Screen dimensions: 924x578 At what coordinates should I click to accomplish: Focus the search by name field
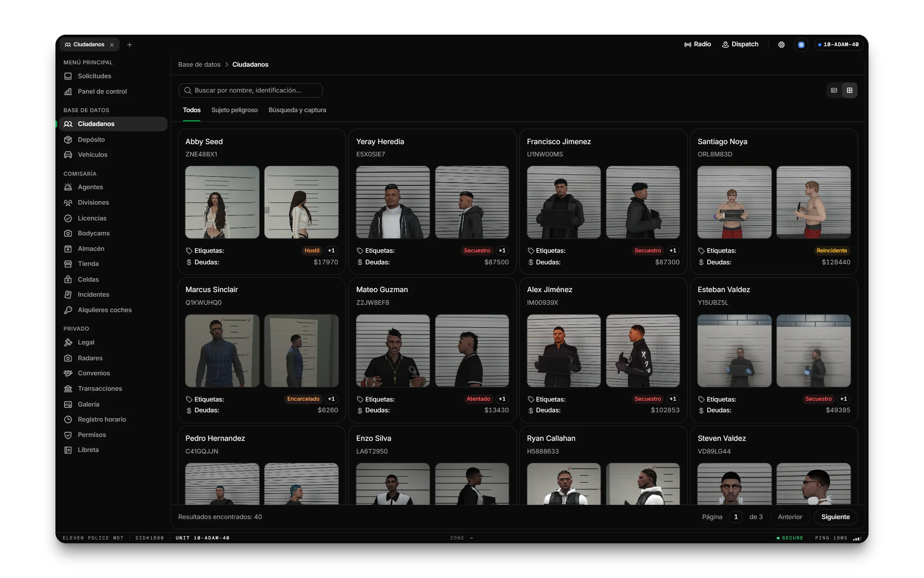click(x=250, y=90)
